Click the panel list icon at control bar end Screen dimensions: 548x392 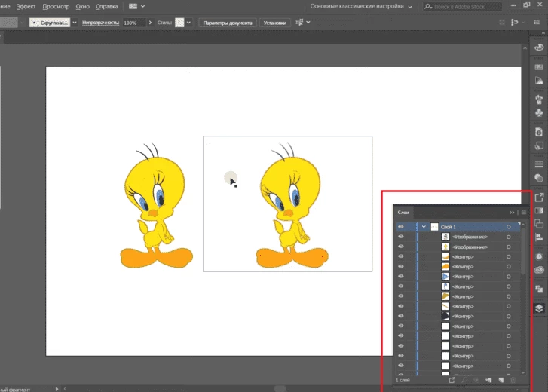pos(537,23)
